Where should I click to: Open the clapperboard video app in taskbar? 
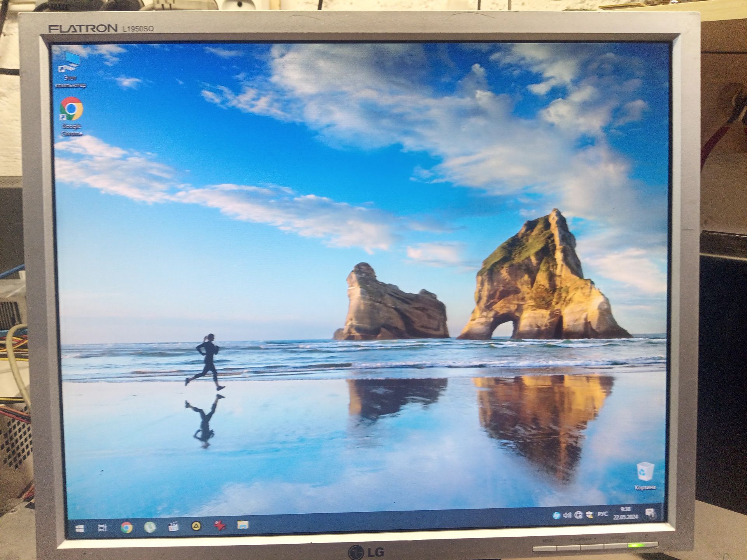pos(173,527)
